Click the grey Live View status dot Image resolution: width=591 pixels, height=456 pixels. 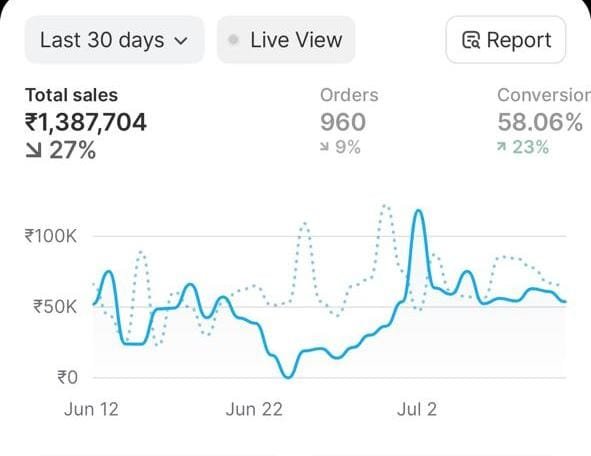pyautogui.click(x=233, y=39)
